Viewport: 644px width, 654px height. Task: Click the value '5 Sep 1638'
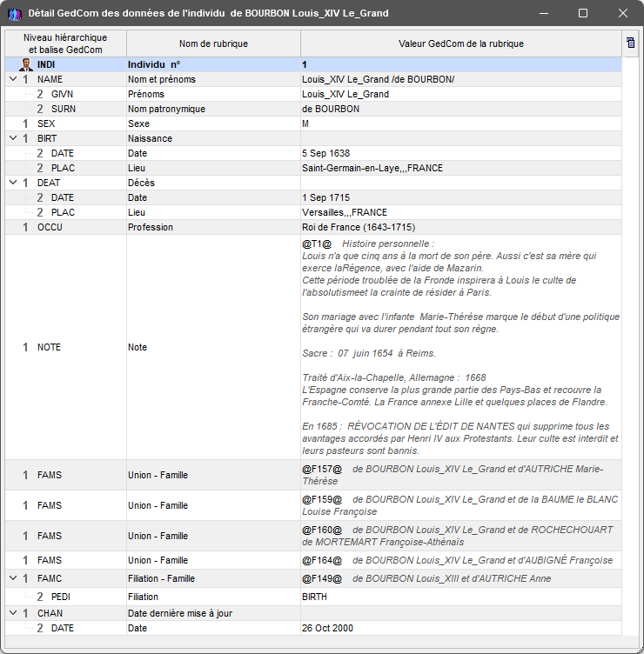(326, 153)
